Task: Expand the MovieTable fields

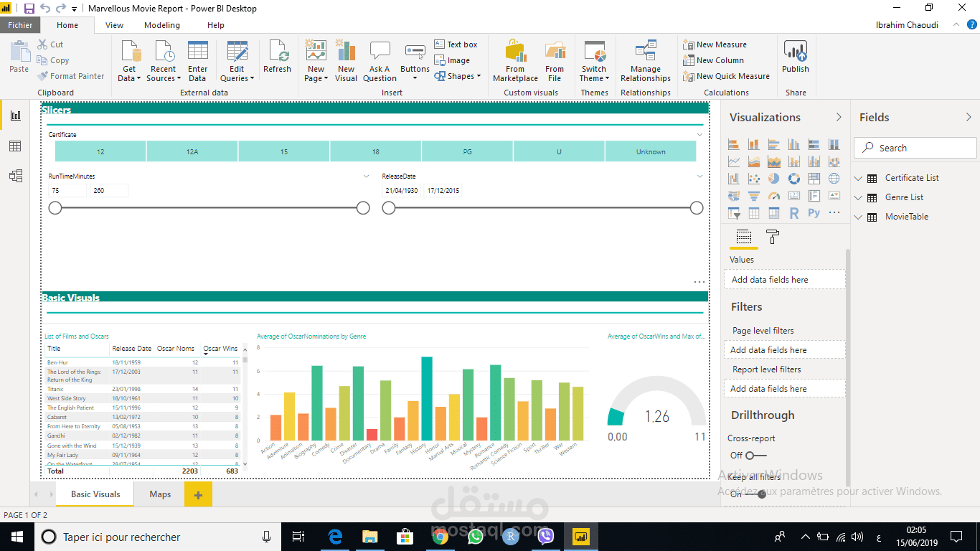Action: 859,217
